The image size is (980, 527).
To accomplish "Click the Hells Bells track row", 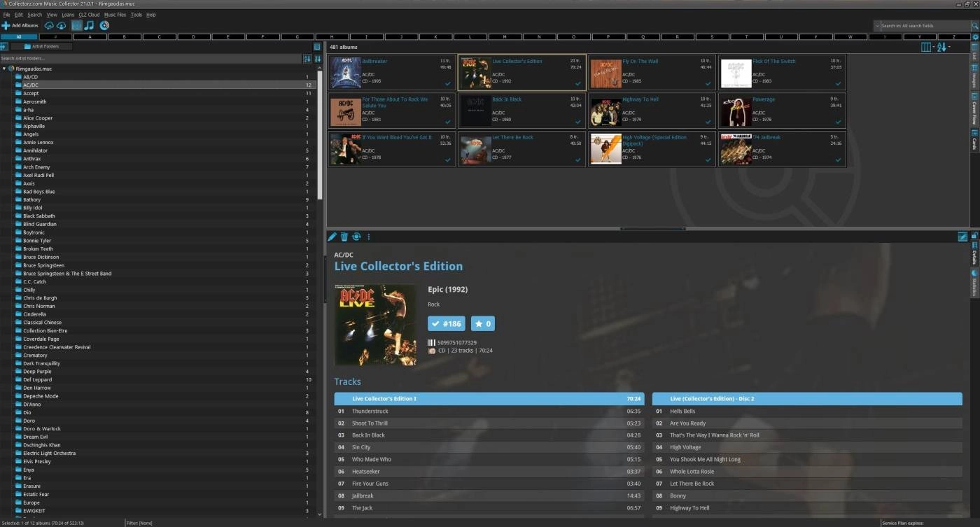I will tap(807, 411).
